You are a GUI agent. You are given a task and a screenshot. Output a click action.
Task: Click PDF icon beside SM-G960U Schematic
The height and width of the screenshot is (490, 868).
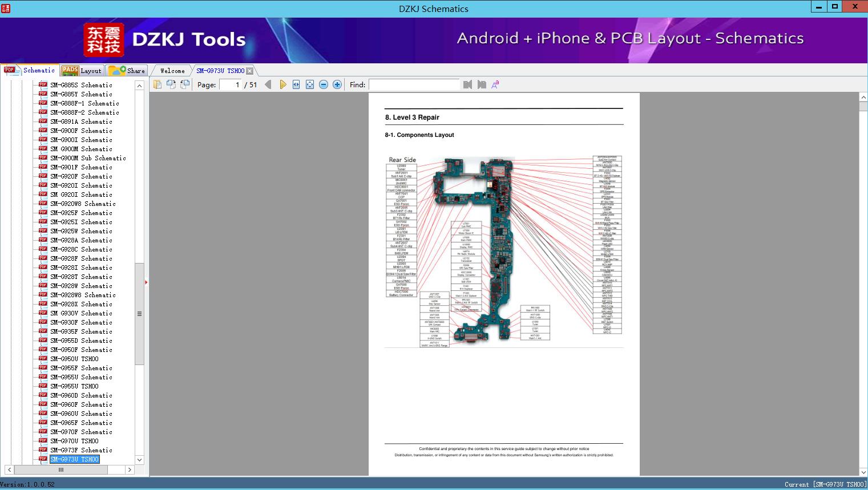[x=43, y=413]
